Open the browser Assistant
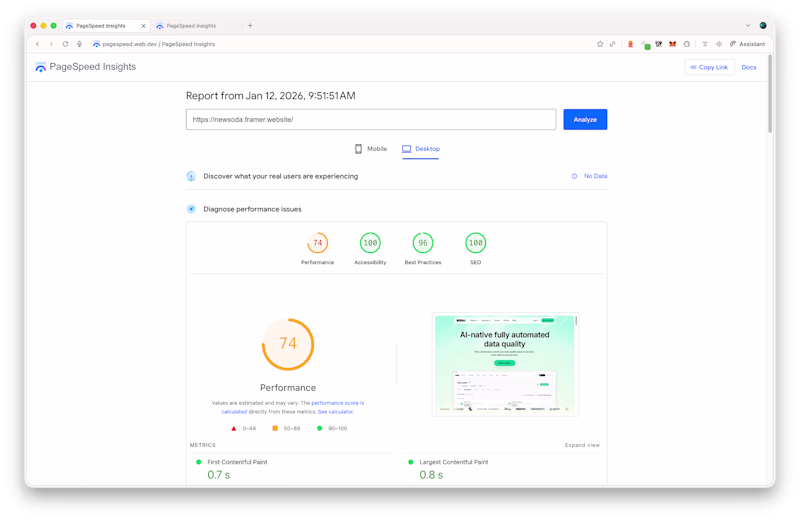Screen dimensions: 800x520 coord(747,44)
